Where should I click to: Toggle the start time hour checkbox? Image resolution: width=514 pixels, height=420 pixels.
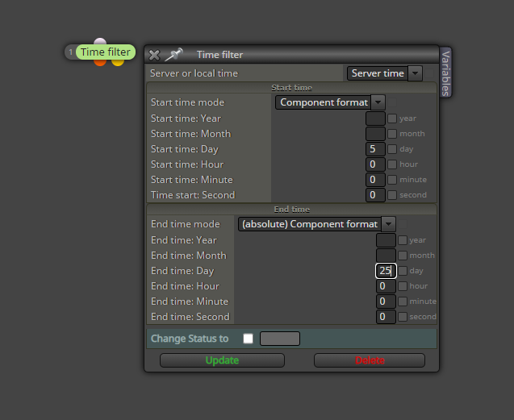click(392, 164)
